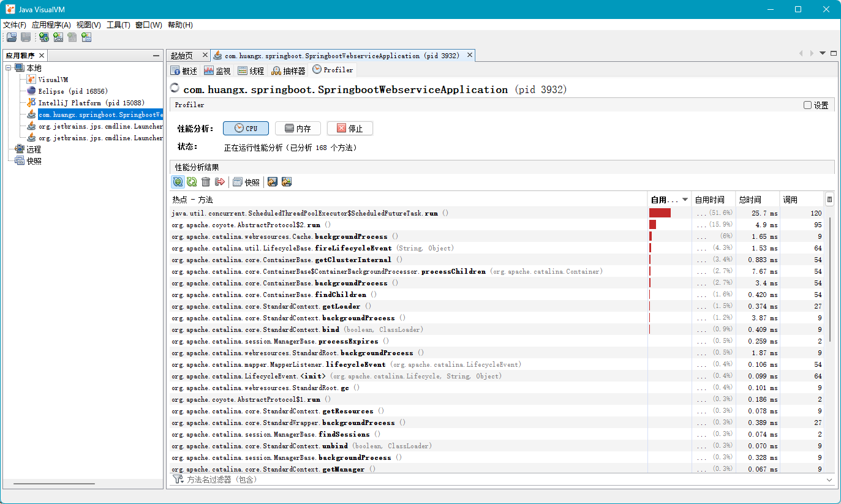Tick the 设置 checkbox
This screenshot has height=504, width=841.
point(808,105)
